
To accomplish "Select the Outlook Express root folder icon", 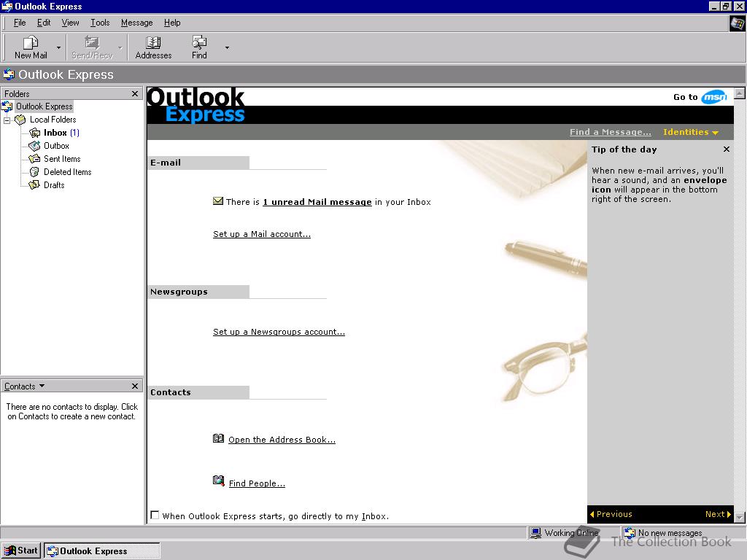I will click(x=7, y=106).
